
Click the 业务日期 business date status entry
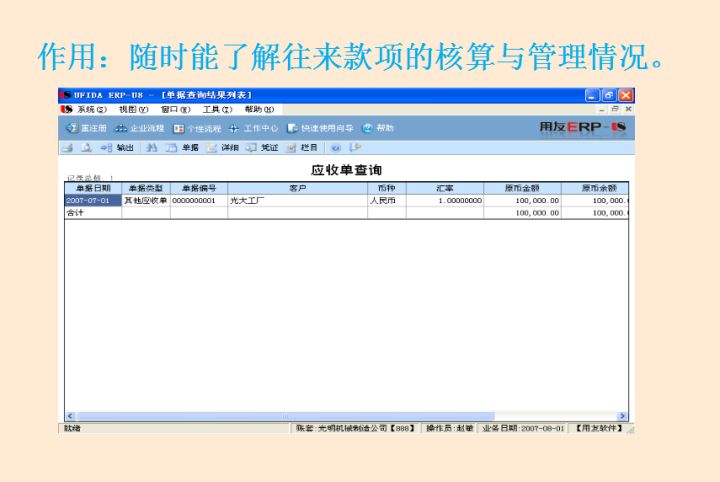523,428
